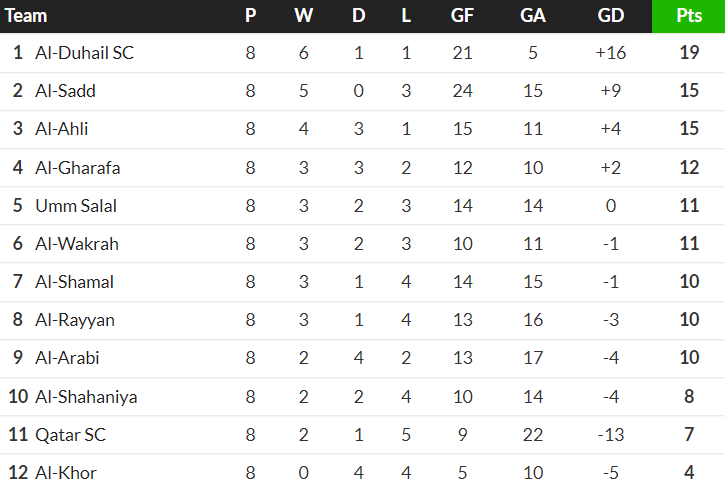725x503 pixels.
Task: Click the GF column header
Action: [x=462, y=16]
